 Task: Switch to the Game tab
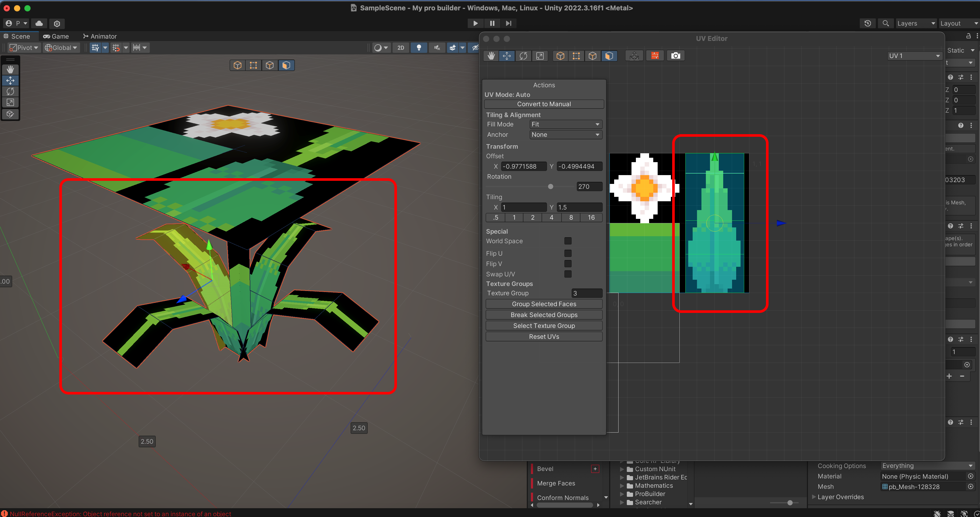click(56, 36)
